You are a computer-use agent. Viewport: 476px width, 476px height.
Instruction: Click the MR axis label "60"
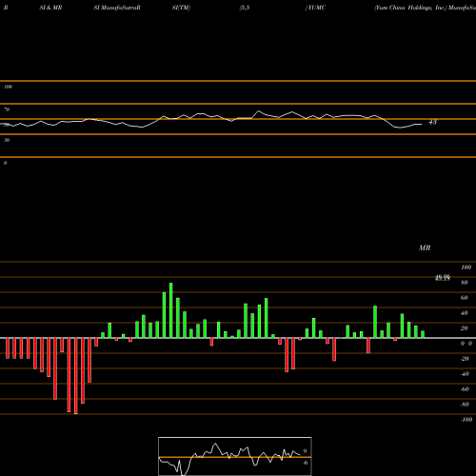click(x=465, y=298)
